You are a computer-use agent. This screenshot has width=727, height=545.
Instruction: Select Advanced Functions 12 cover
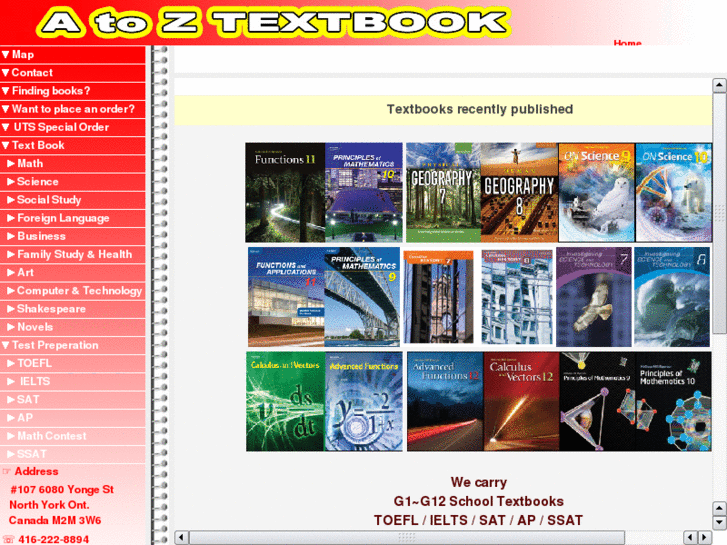coord(445,401)
